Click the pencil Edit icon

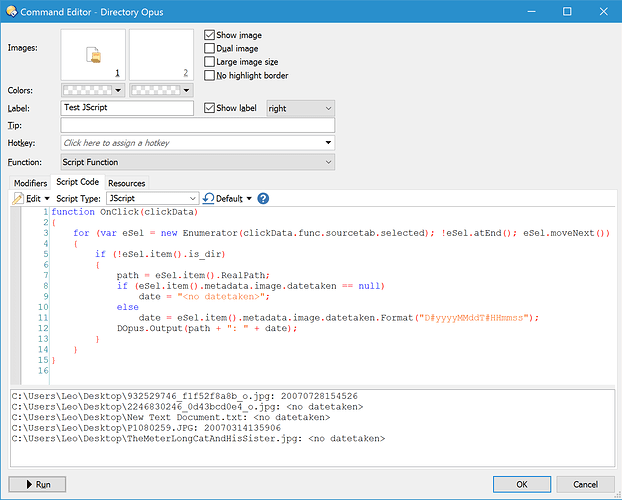pyautogui.click(x=17, y=198)
